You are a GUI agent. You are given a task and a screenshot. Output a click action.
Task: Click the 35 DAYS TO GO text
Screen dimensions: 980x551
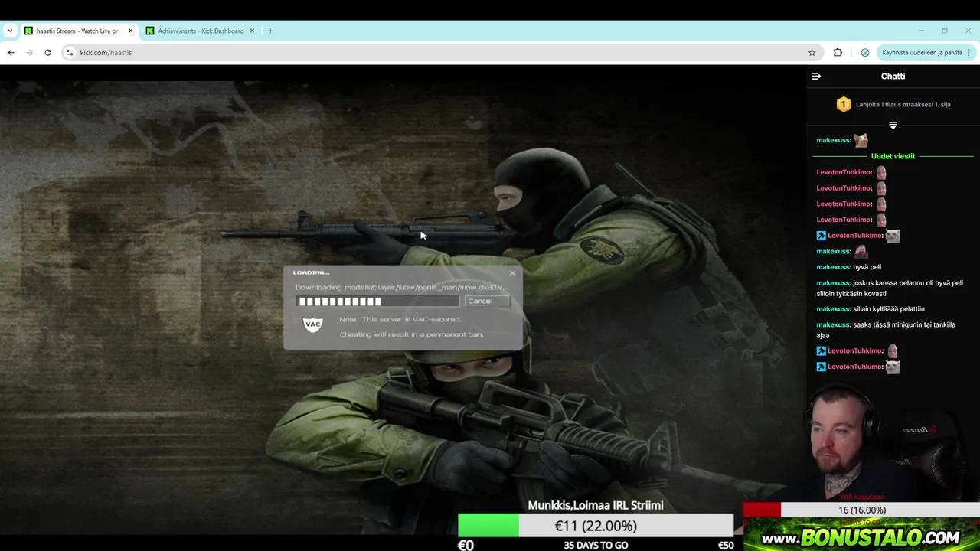596,546
